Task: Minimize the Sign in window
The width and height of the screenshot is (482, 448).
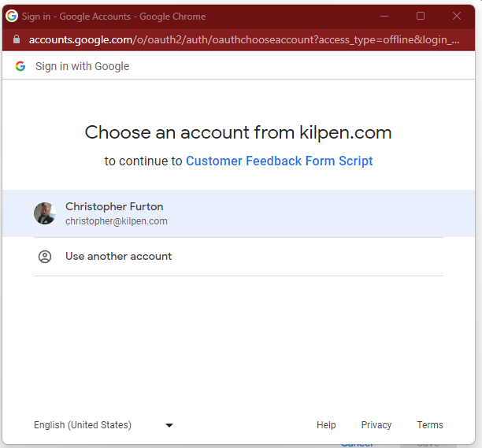Action: click(x=384, y=16)
